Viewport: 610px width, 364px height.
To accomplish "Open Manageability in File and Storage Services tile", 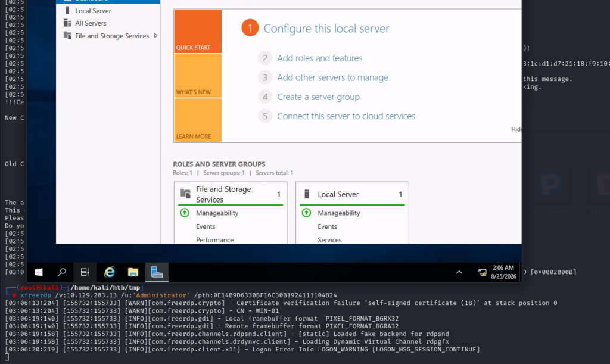I will [x=217, y=213].
